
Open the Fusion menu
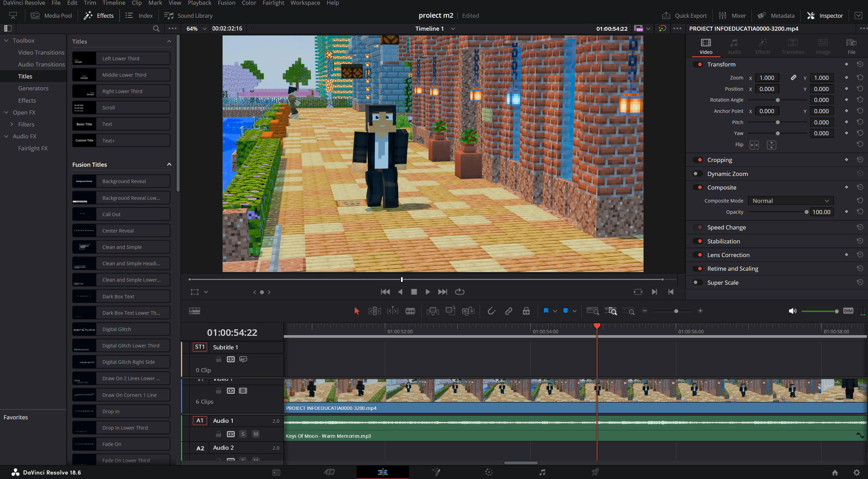click(x=227, y=3)
